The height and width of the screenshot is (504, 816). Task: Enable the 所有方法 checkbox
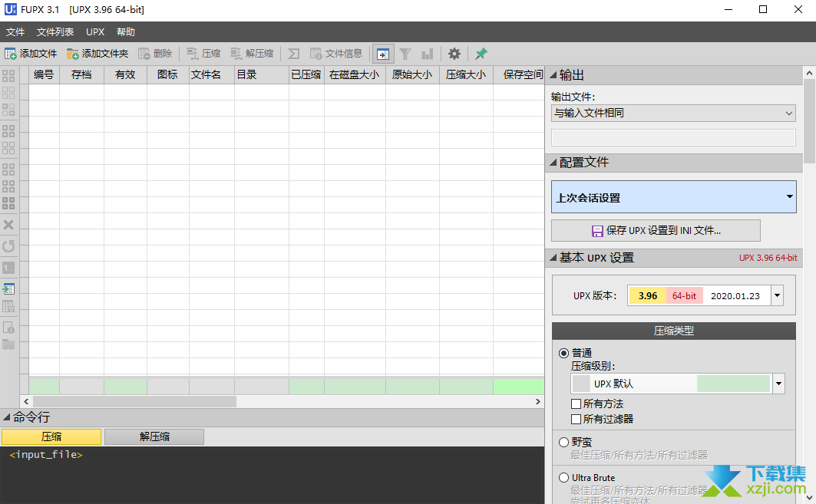[x=576, y=404]
